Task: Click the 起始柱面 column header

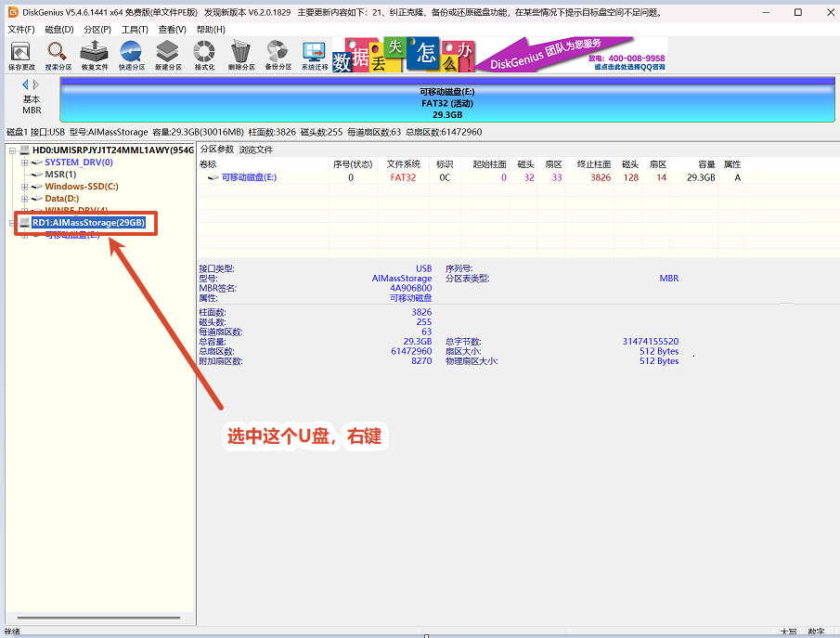Action: coord(489,164)
